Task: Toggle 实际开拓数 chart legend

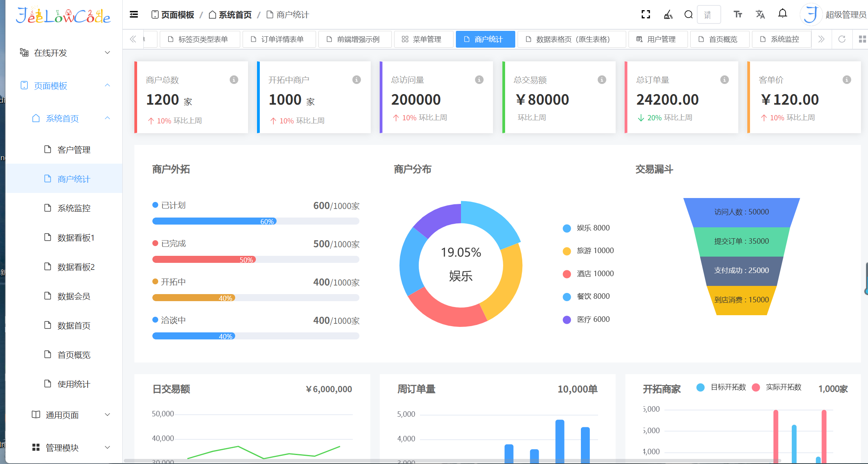Action: (777, 387)
